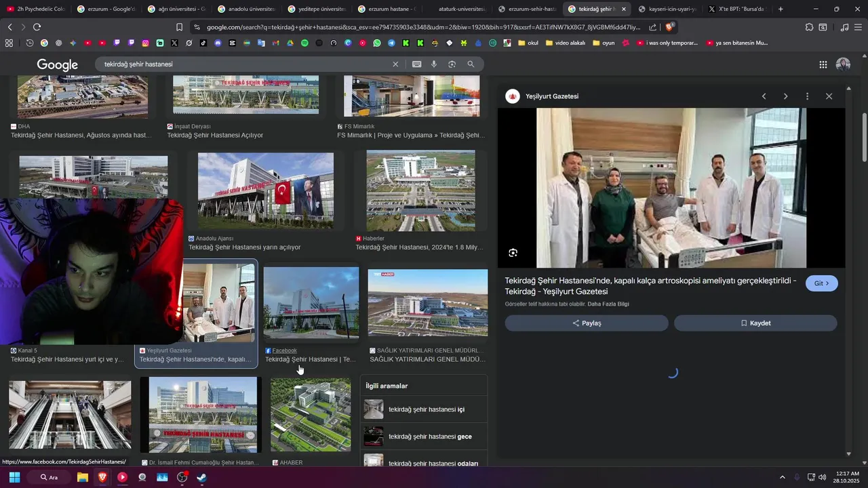This screenshot has height=488, width=868.
Task: Open the Gmail bookmark icon
Action: pyautogui.click(x=275, y=43)
